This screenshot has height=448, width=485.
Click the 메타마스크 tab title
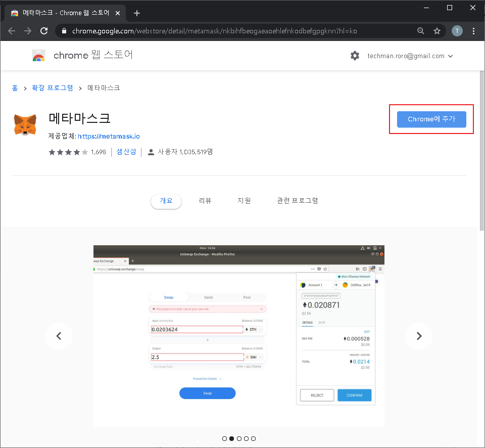(x=66, y=13)
